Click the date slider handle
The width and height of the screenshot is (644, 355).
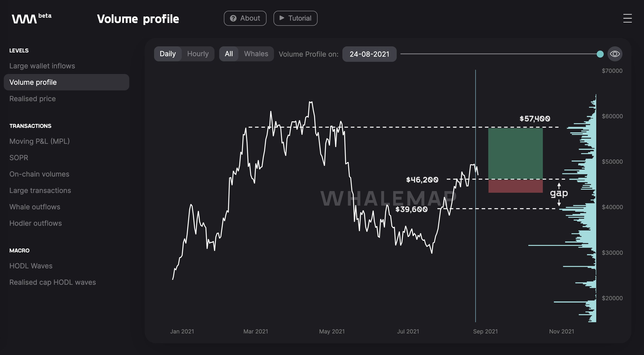(600, 54)
